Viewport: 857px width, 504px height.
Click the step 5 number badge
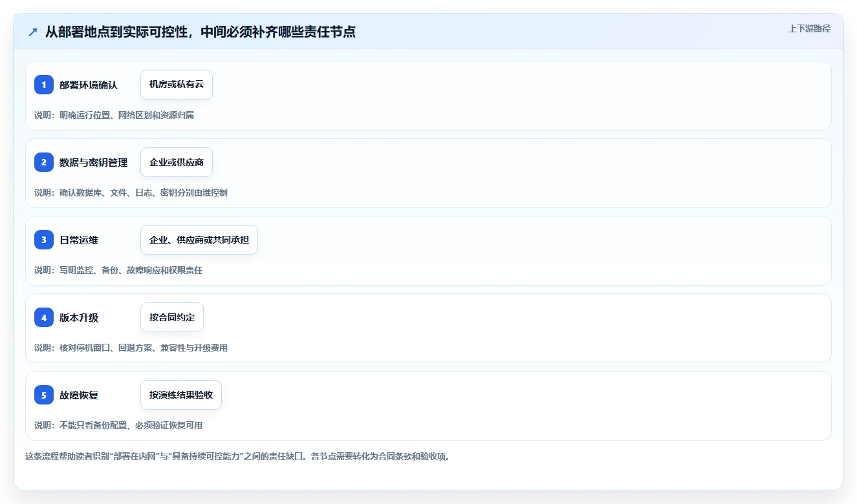44,395
